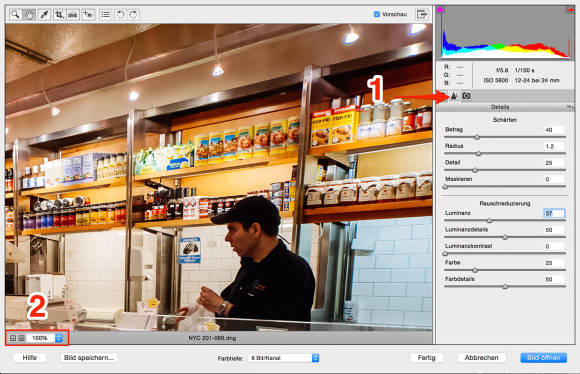Click the Farbdetails slider handle
The height and width of the screenshot is (374, 580).
pos(505,287)
